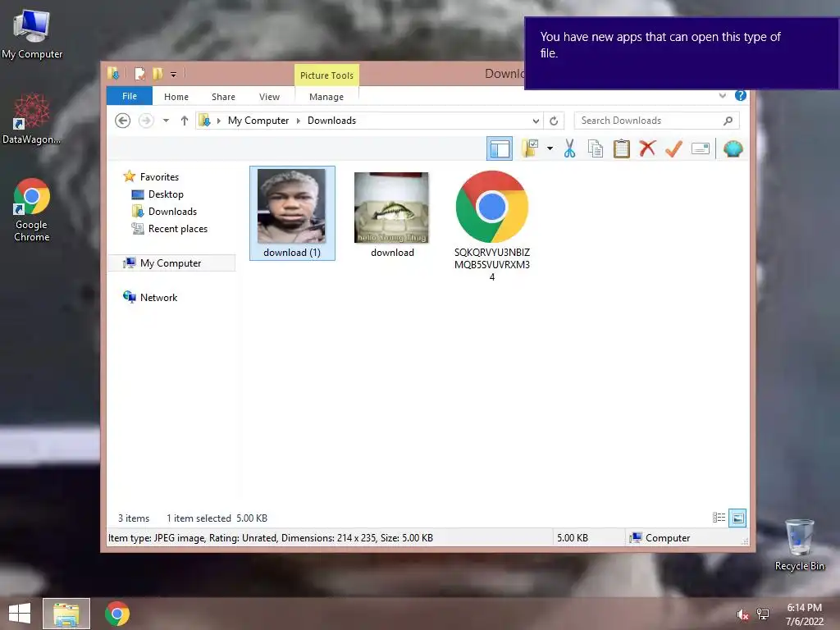Click the muted volume tray icon
This screenshot has width=840, height=630.
(x=742, y=614)
